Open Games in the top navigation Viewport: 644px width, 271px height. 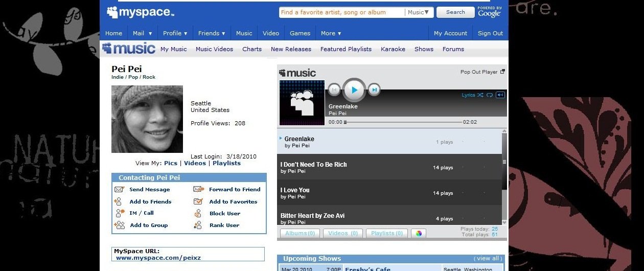[x=300, y=33]
